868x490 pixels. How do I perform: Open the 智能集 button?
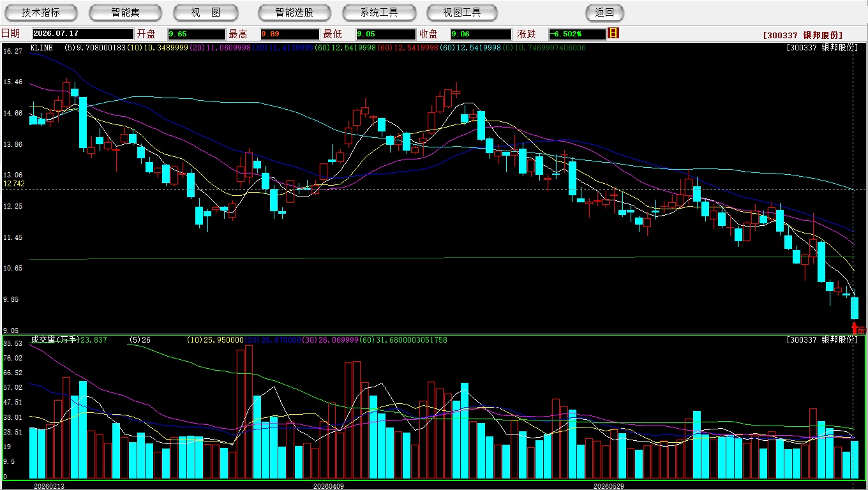125,13
